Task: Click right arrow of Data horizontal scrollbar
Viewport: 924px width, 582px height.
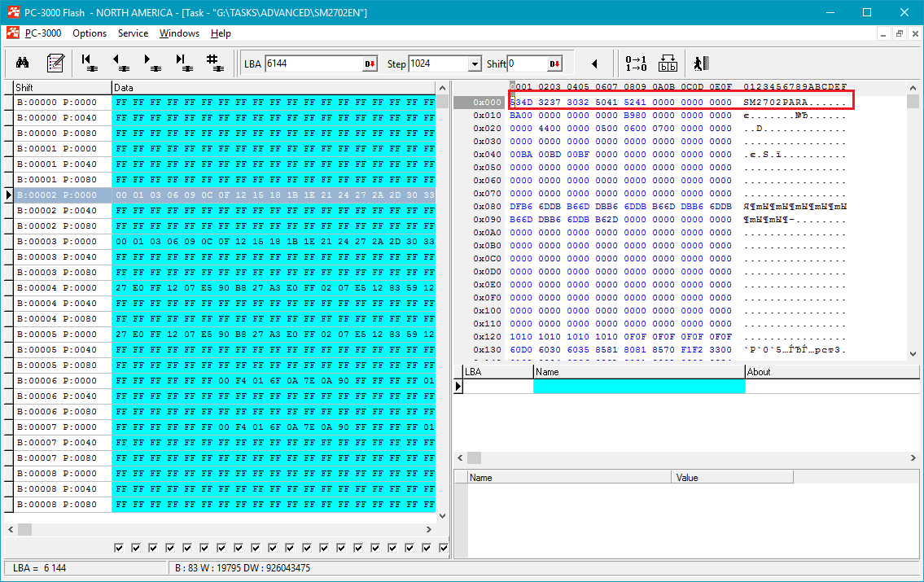Action: coord(429,530)
